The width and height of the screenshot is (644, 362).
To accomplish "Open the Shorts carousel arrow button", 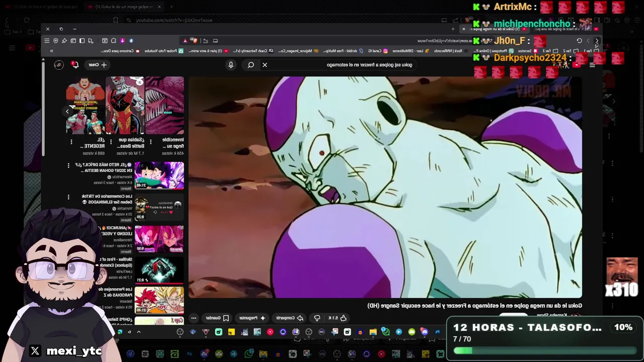I will coord(67,111).
